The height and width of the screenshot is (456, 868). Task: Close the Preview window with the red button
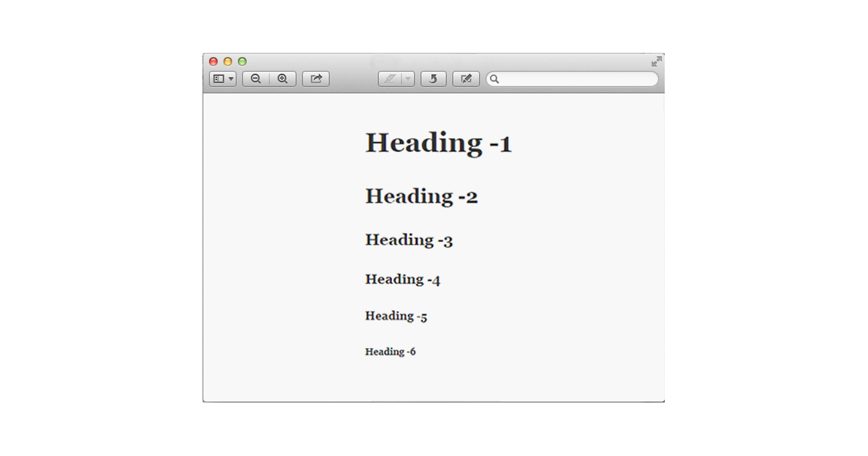(x=213, y=62)
